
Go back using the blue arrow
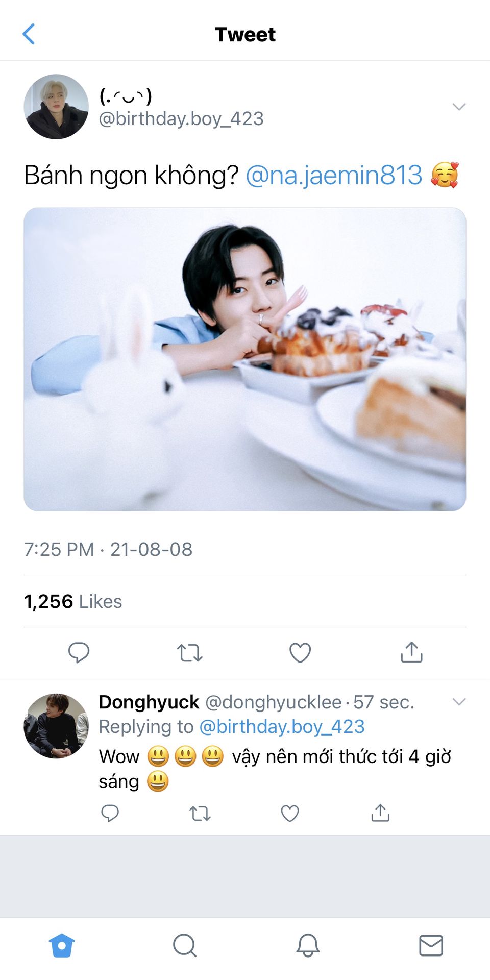point(29,34)
